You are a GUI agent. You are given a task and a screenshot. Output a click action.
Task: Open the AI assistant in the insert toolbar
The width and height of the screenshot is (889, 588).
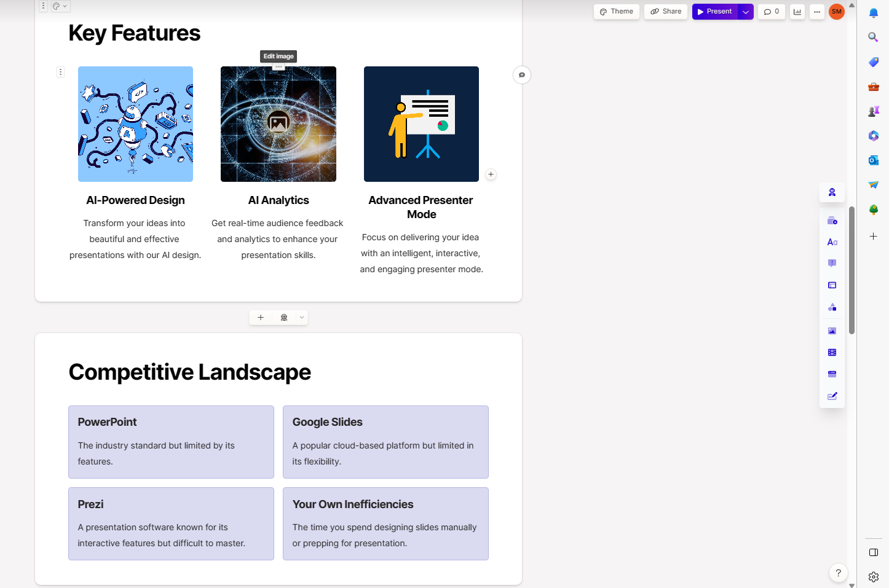coord(832,192)
